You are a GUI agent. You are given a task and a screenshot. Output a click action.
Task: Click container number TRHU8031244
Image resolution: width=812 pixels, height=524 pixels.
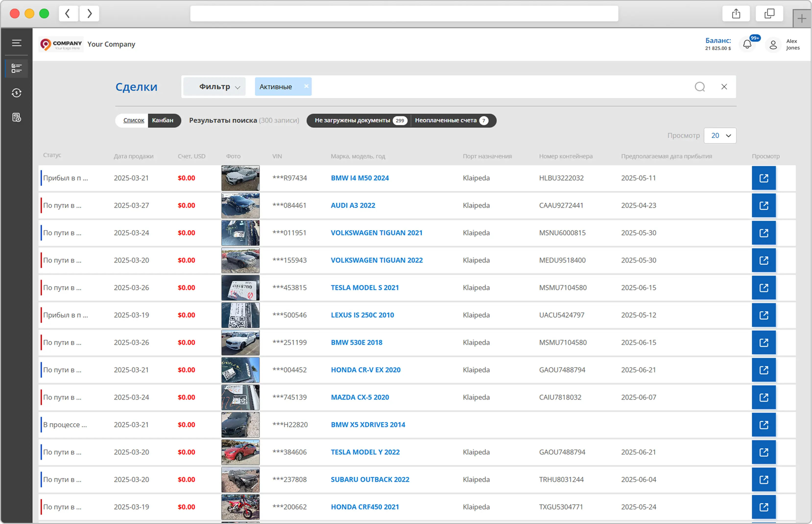(561, 479)
